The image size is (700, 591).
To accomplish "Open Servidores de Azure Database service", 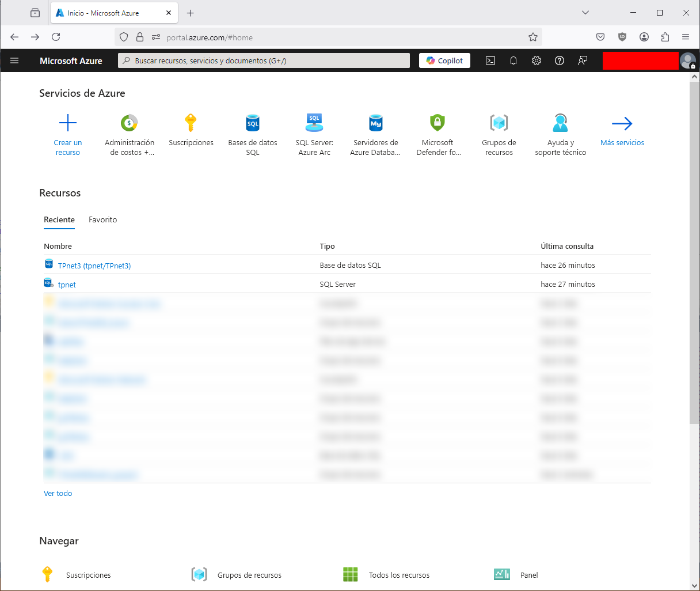I will pyautogui.click(x=376, y=123).
